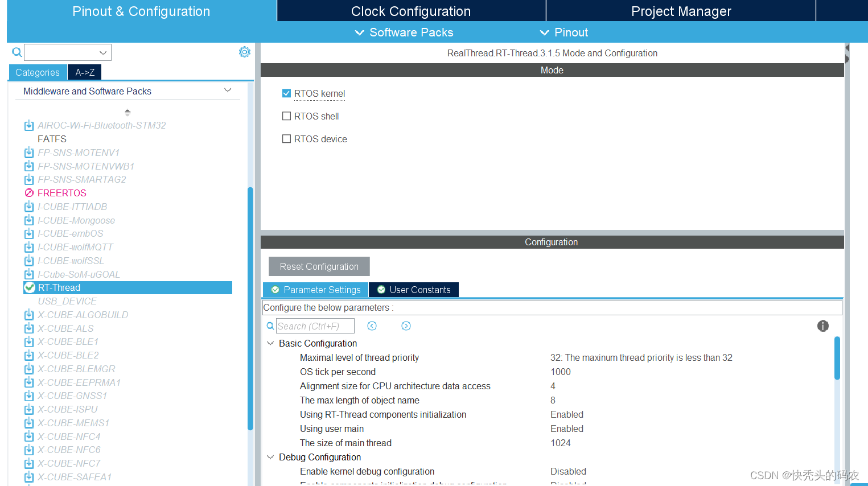The image size is (868, 486).
Task: Go to next search result arrow
Action: click(406, 326)
